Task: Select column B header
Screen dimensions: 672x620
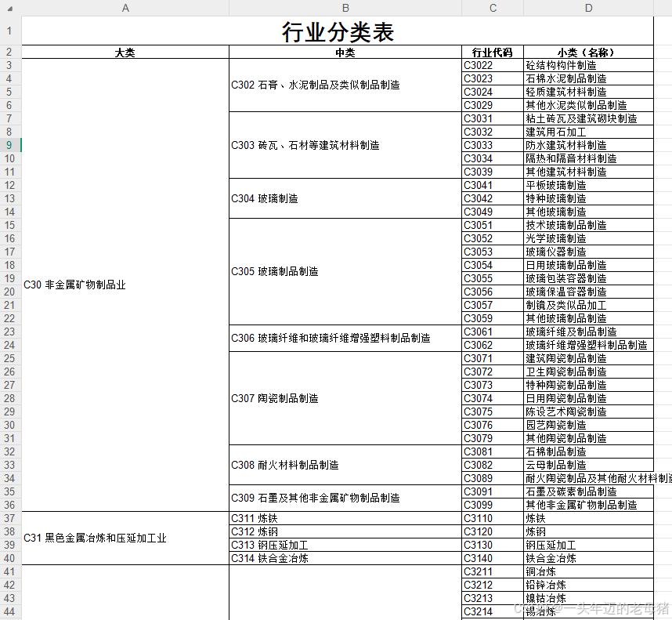Action: coord(345,8)
